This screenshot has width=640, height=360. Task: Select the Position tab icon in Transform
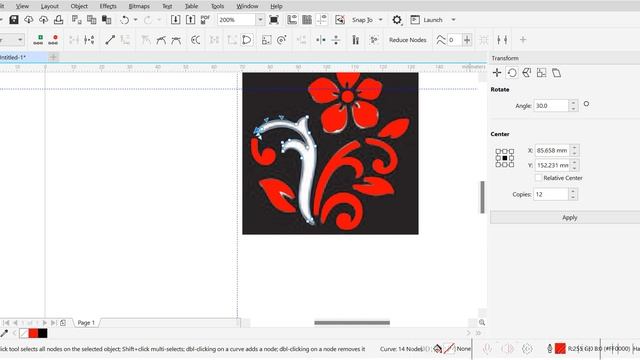[x=497, y=73]
